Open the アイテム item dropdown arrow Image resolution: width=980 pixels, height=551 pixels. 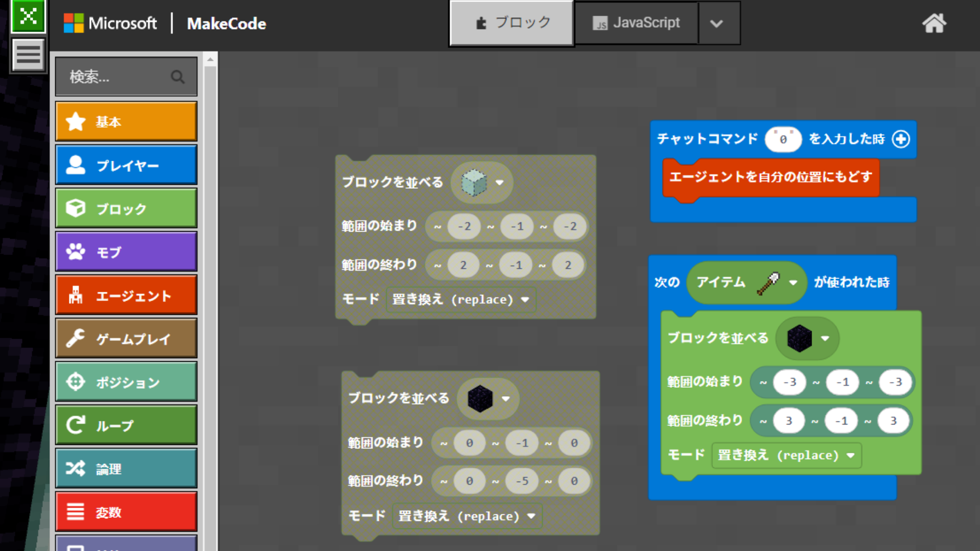tap(793, 283)
